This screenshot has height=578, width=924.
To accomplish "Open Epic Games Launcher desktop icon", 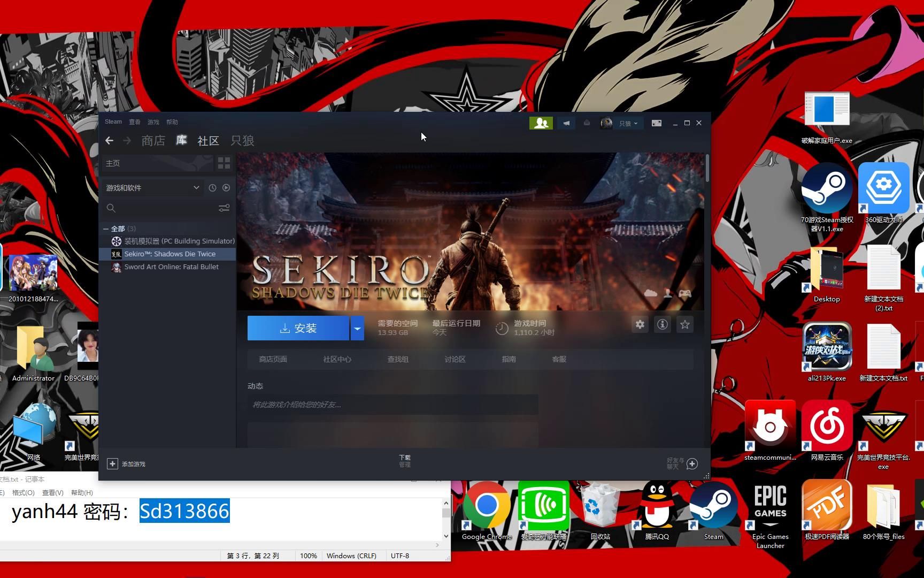I will [770, 515].
